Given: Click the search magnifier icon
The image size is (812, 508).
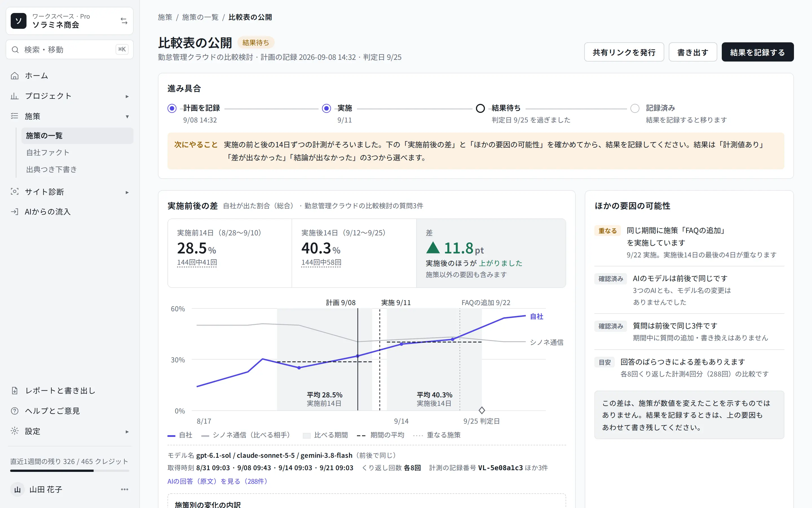Looking at the screenshot, I should coord(15,50).
